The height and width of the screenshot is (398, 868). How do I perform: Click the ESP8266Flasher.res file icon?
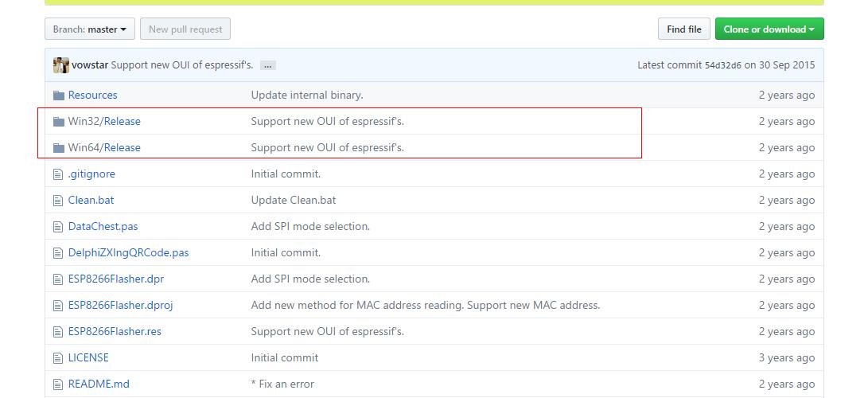click(58, 332)
